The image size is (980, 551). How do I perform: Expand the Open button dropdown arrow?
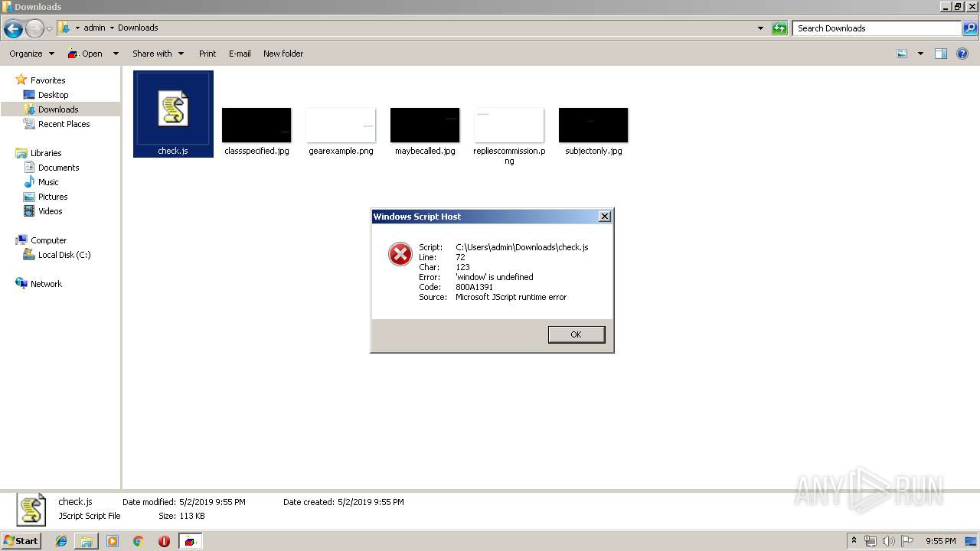(116, 54)
